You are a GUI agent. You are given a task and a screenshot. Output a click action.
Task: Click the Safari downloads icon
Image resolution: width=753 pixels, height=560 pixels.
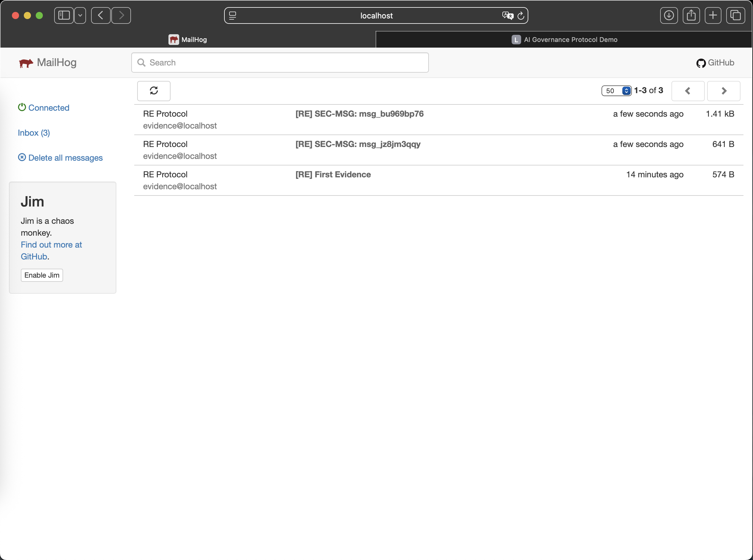pos(668,15)
